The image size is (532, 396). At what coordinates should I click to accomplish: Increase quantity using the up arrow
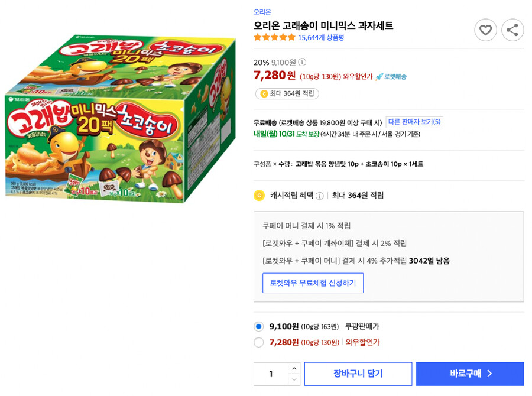(x=294, y=367)
